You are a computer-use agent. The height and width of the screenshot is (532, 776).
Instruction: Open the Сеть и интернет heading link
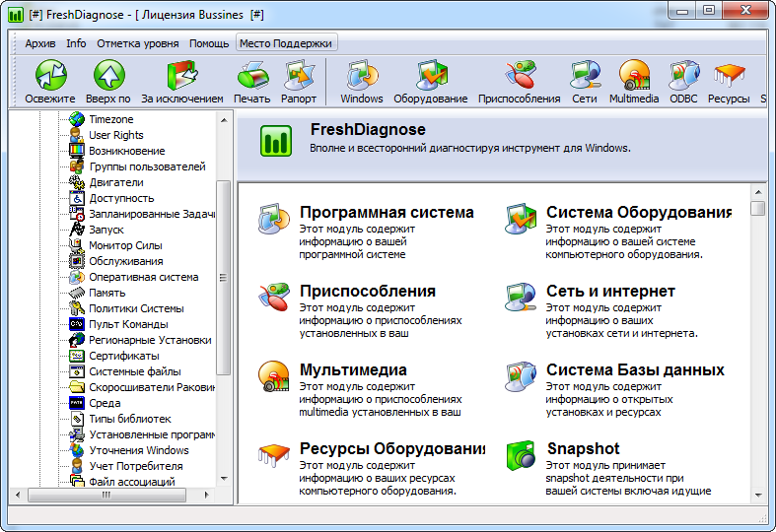coord(610,292)
